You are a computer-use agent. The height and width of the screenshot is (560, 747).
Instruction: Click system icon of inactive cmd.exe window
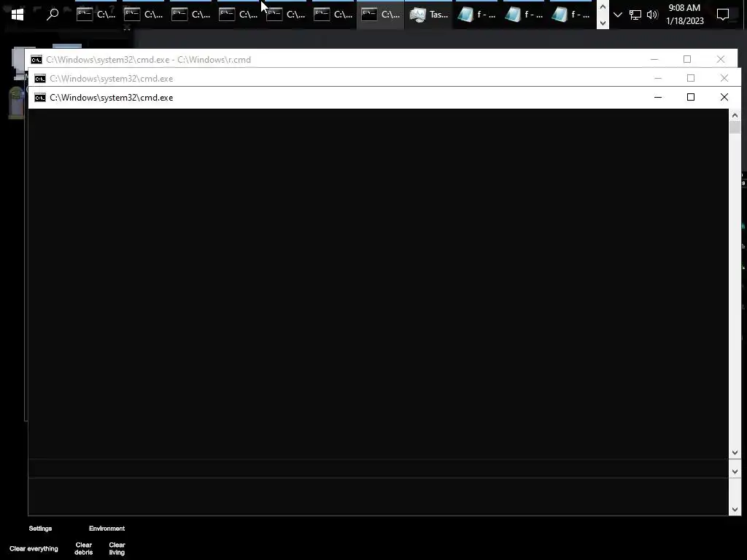tap(40, 79)
